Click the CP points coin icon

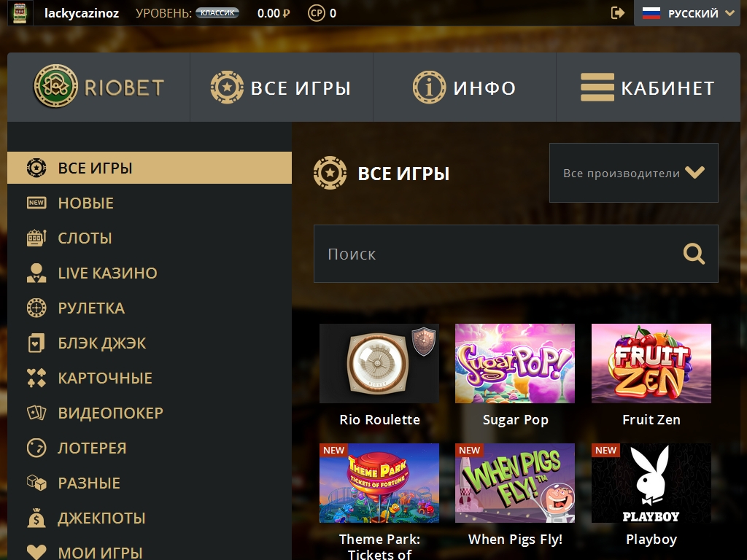(317, 13)
